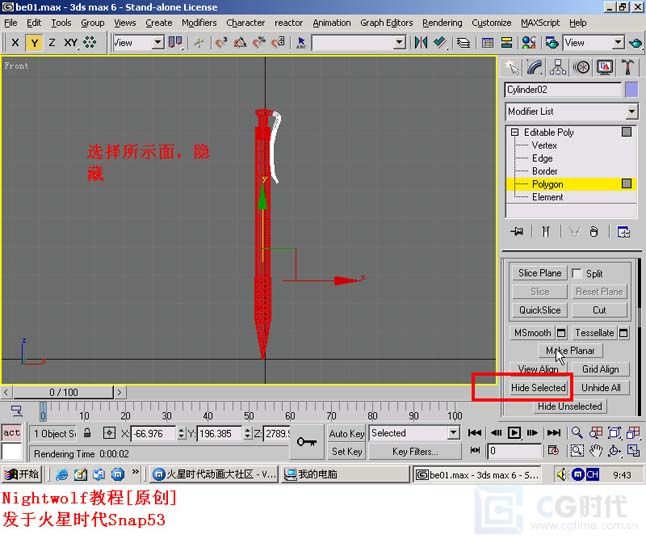This screenshot has width=646, height=539.
Task: Select the Edge sub-object level
Action: coord(542,158)
